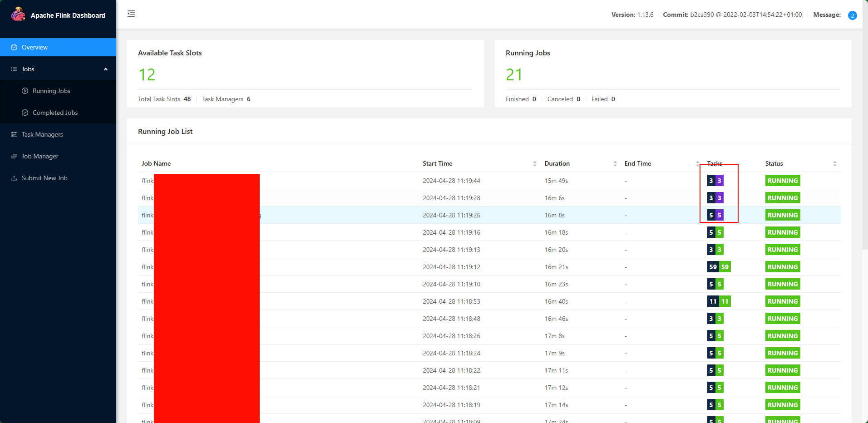Open Running Jobs in the sidebar
The height and width of the screenshot is (423, 868).
click(58, 91)
